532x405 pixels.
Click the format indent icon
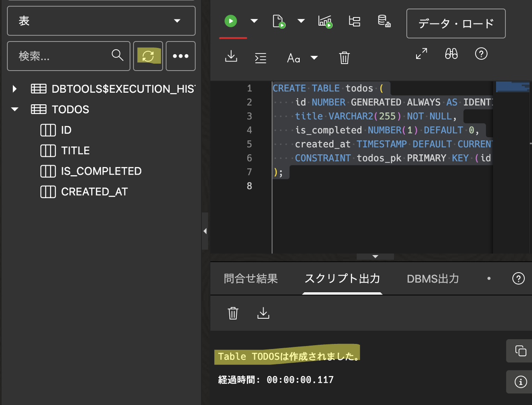click(x=260, y=58)
